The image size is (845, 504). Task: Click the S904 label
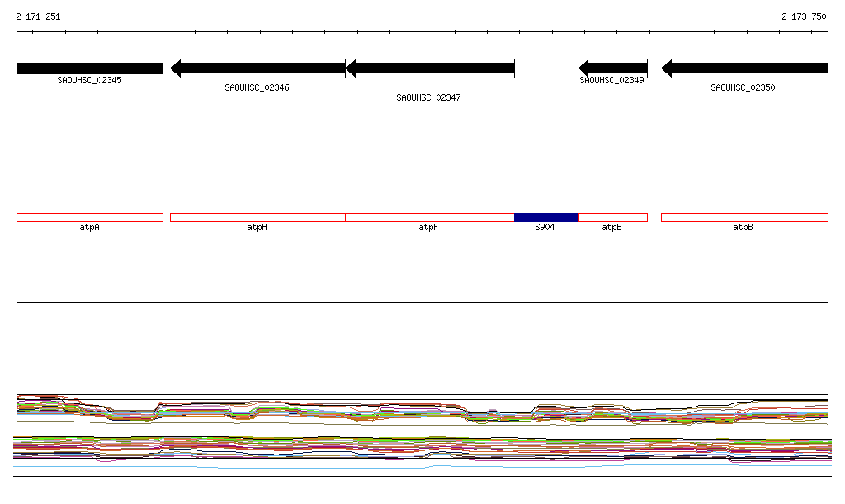(545, 227)
